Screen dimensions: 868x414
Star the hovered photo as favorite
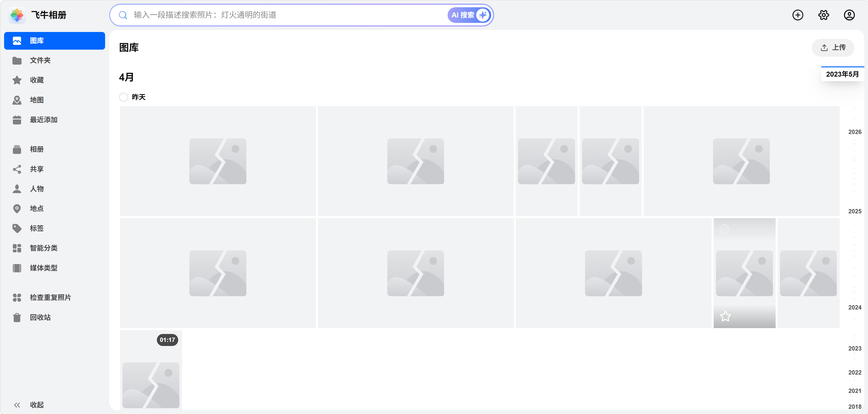[x=725, y=316]
